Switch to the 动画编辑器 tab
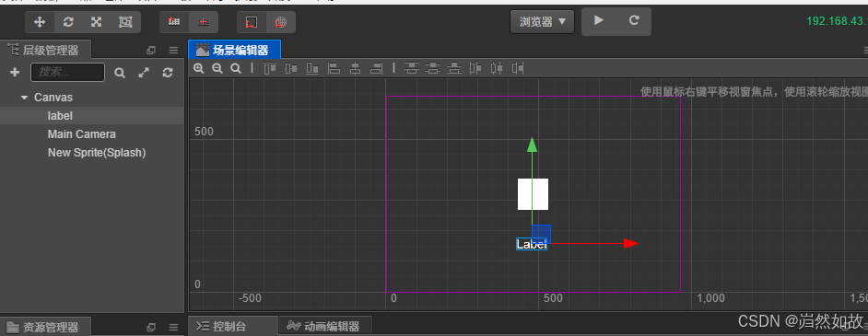 (x=324, y=326)
